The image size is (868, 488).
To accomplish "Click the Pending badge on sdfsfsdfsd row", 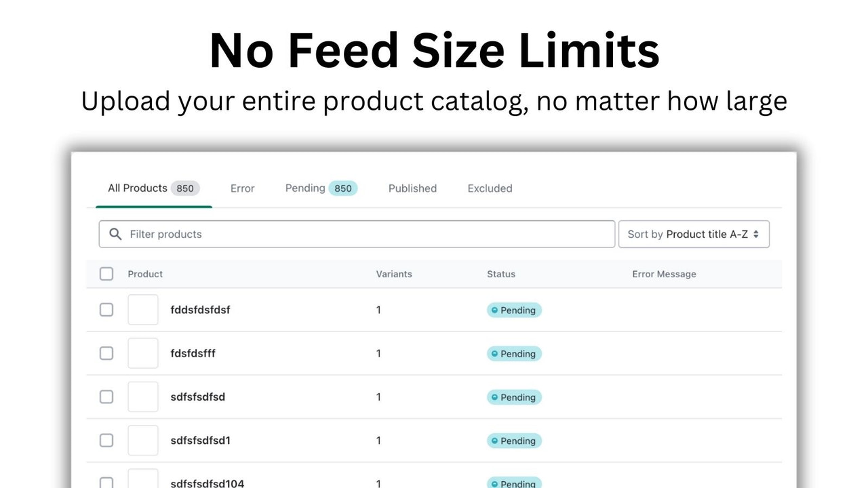I will click(x=514, y=397).
